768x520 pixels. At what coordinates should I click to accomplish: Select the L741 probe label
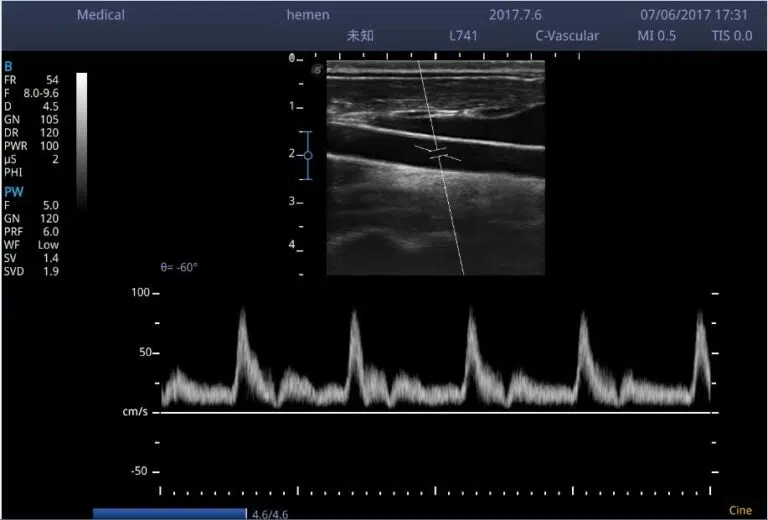(464, 36)
